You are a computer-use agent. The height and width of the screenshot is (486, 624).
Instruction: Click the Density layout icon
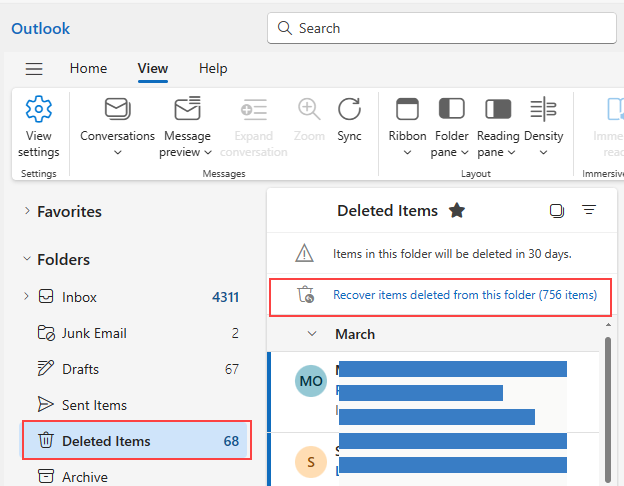click(x=543, y=109)
